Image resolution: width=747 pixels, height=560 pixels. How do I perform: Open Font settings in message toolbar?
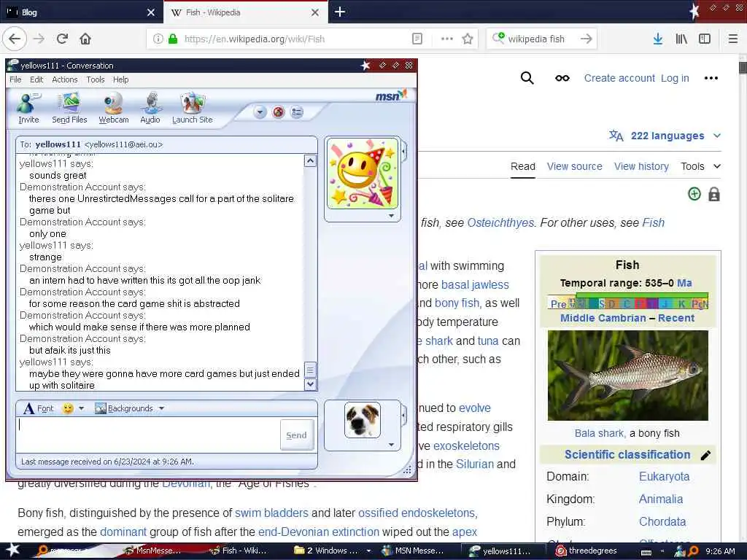pos(38,408)
